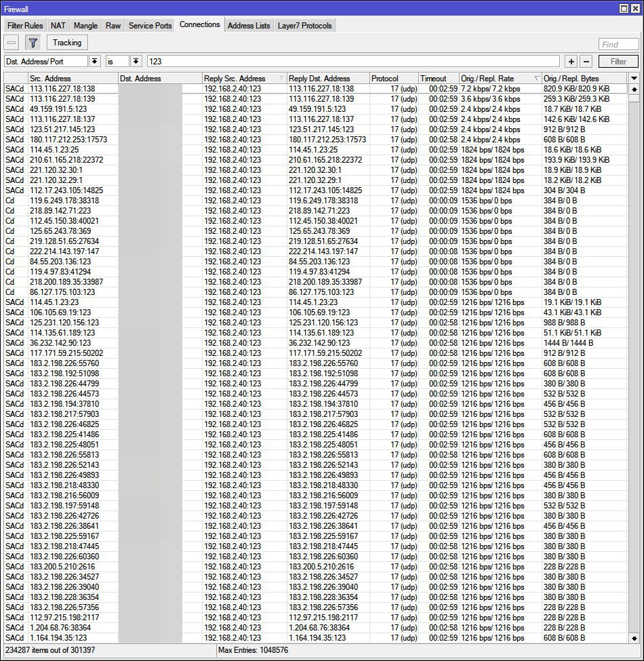Click the Find search field
Viewport: 644px width, 661px height.
click(x=618, y=44)
